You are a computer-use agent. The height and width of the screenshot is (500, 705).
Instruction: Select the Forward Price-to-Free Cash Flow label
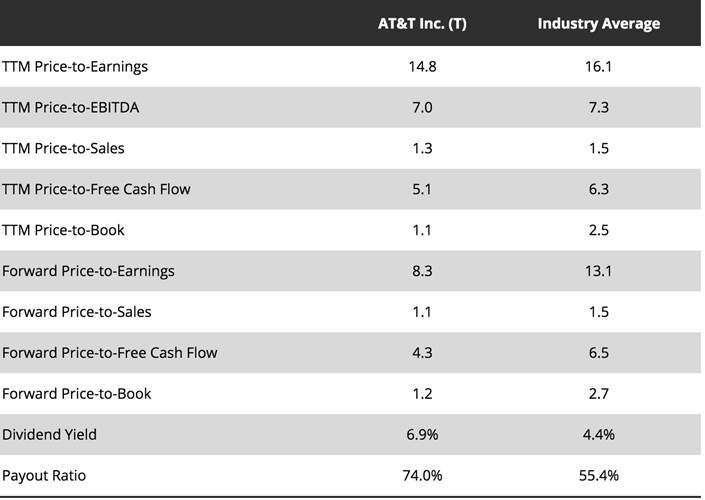pyautogui.click(x=109, y=352)
